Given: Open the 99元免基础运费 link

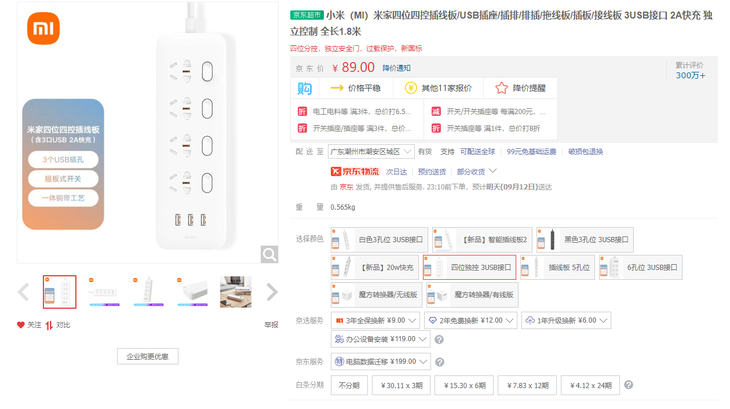Looking at the screenshot, I should (x=531, y=152).
